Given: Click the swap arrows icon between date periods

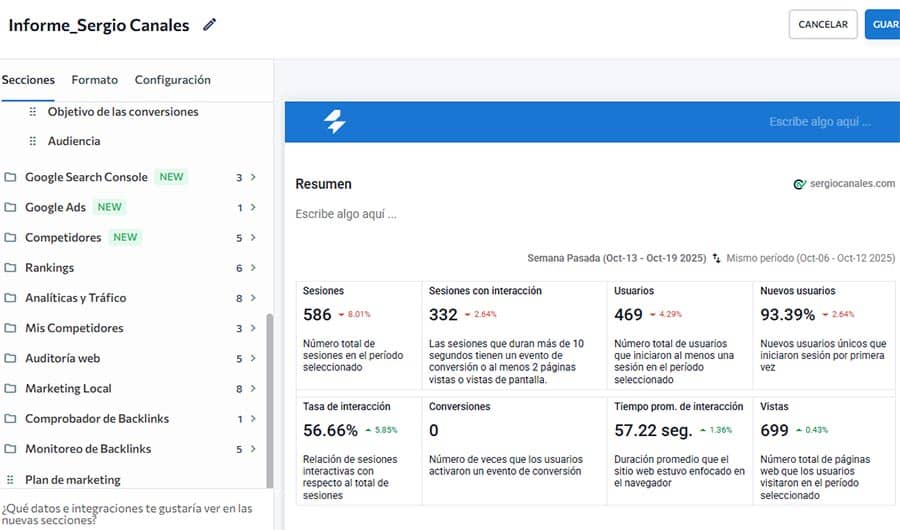Looking at the screenshot, I should tap(716, 258).
